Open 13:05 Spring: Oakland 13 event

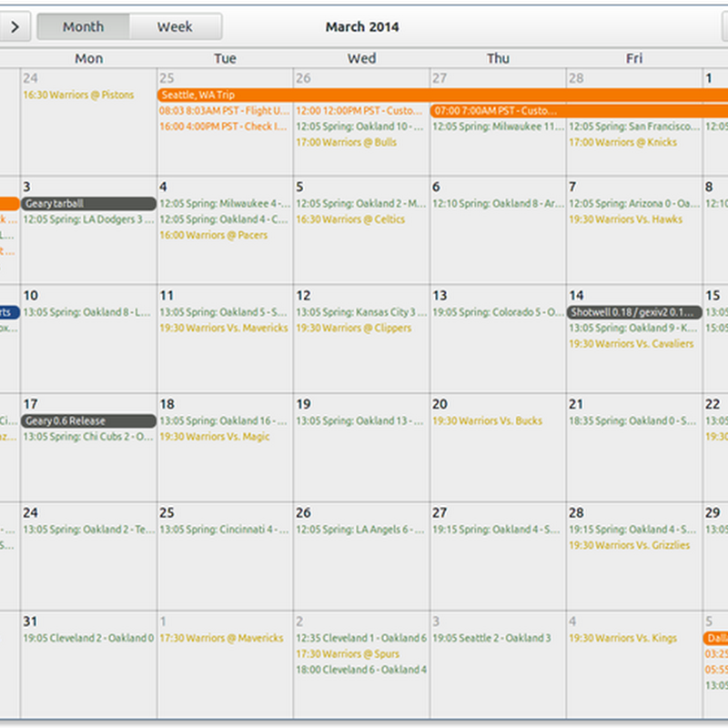click(359, 420)
